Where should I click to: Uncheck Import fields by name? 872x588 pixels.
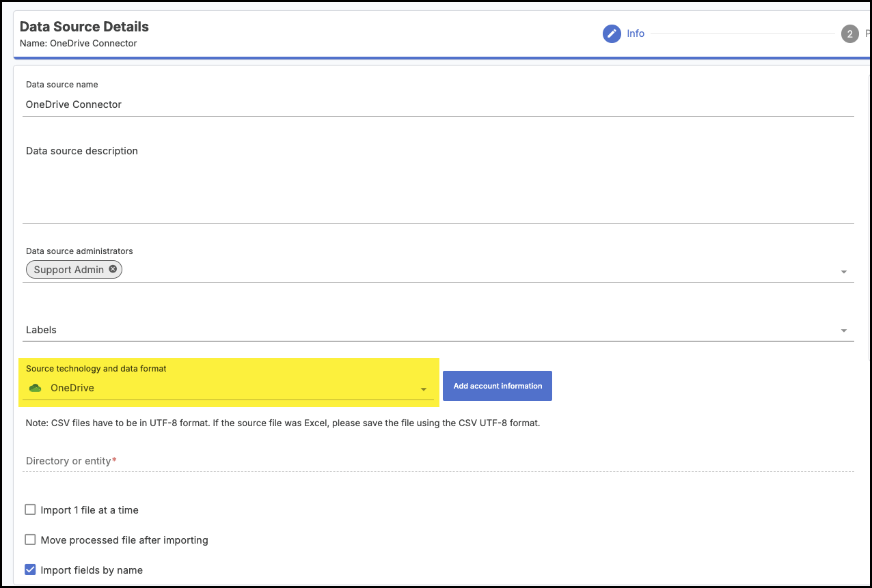pyautogui.click(x=30, y=570)
